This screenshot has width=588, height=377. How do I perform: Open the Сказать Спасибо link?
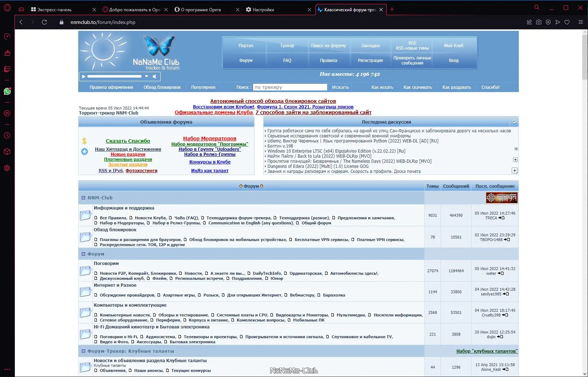click(x=128, y=141)
